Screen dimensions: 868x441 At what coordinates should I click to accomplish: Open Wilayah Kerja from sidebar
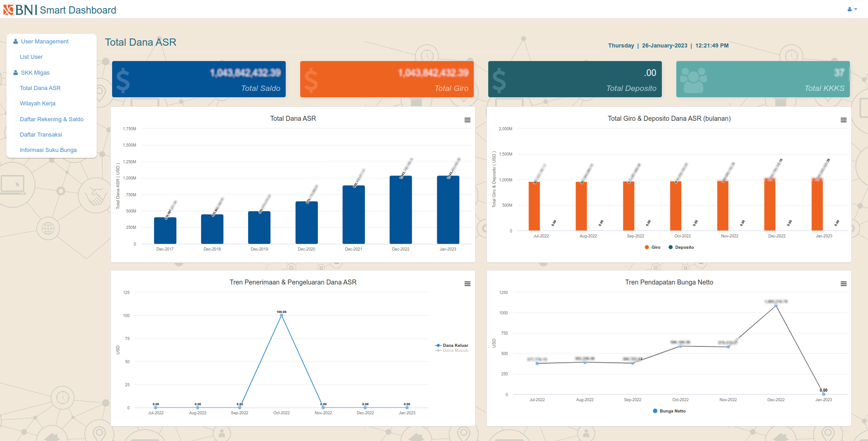38,104
